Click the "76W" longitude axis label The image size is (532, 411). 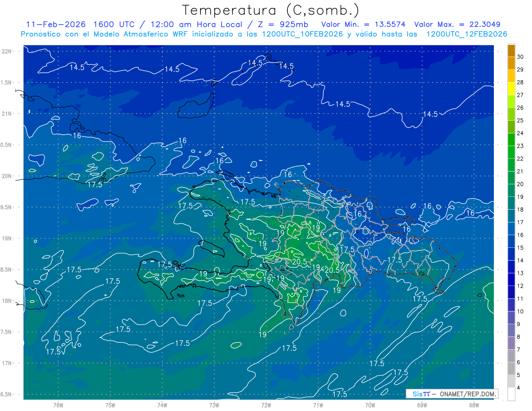point(58,405)
